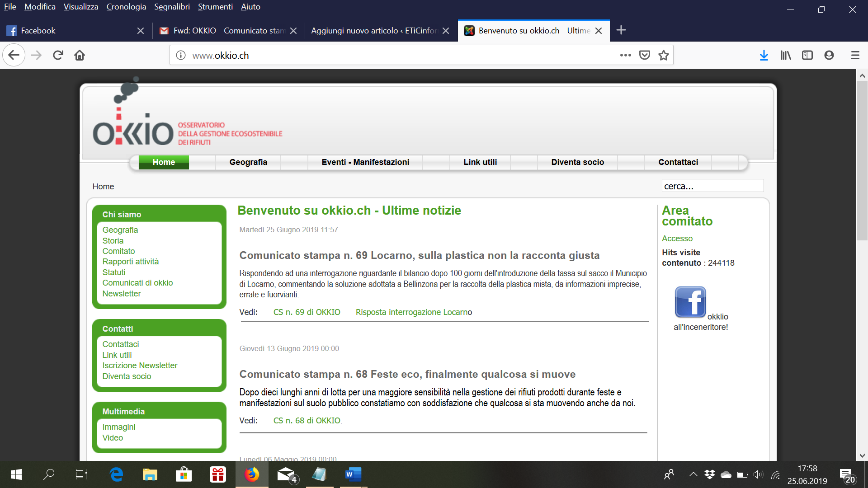Close the Facebook tab
Screen dimensions: 868x488
tap(141, 31)
